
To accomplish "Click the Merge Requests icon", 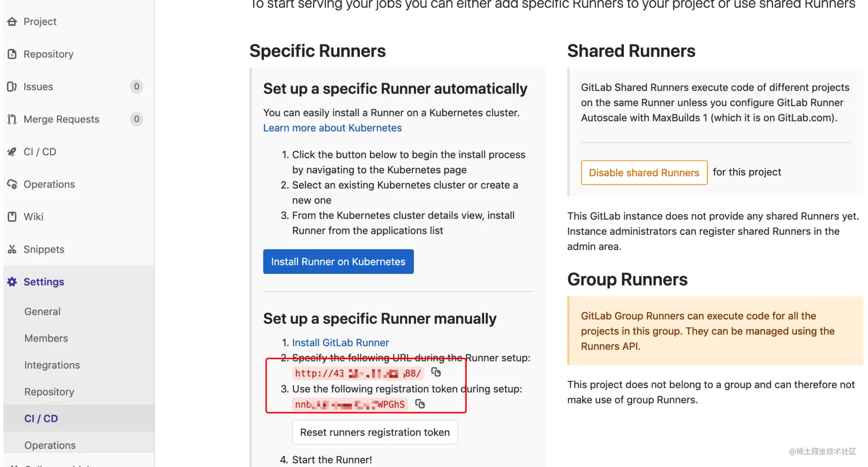I will click(x=12, y=119).
